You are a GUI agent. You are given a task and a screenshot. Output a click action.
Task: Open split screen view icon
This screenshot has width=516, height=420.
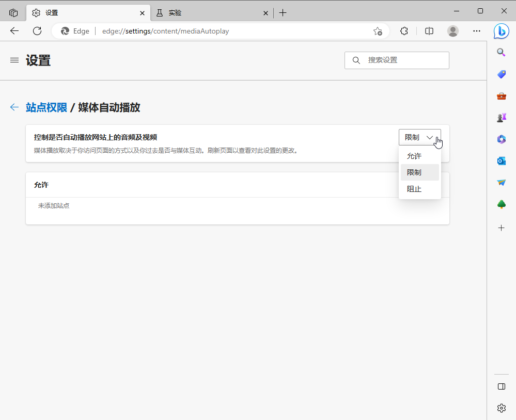pyautogui.click(x=429, y=31)
